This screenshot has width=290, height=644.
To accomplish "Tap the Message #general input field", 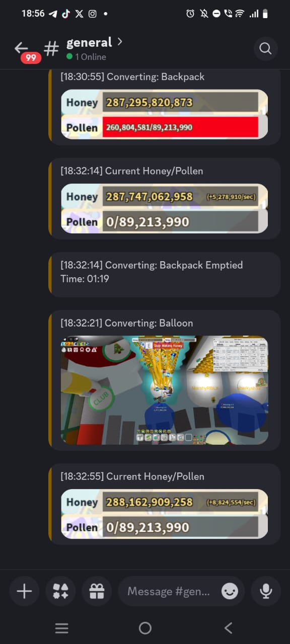I will point(169,591).
